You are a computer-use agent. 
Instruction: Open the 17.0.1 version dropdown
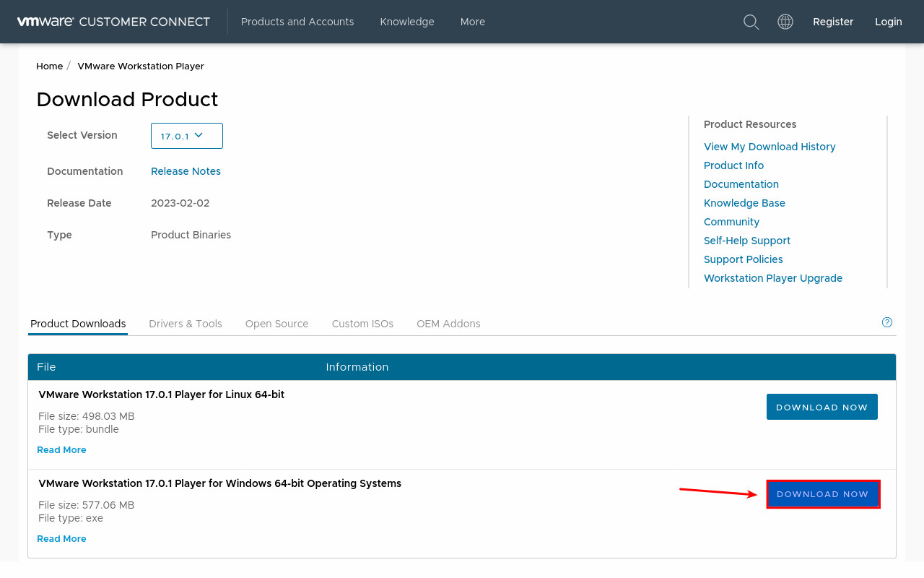[x=187, y=136]
